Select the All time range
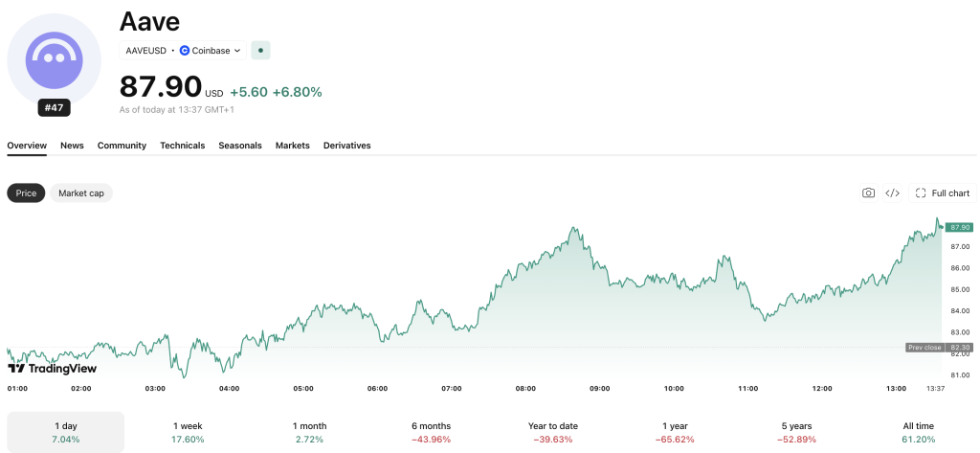 click(919, 432)
